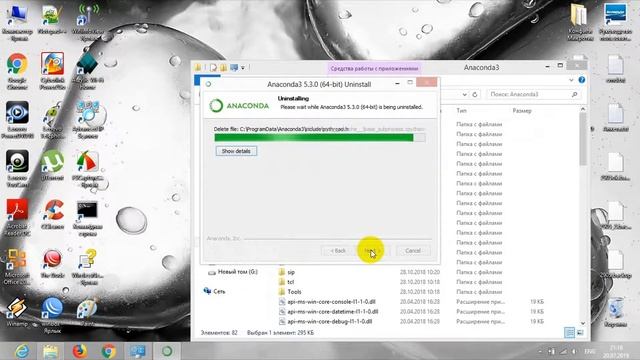Open the CCleaner desktop shortcut
Viewport: 640px width, 360px height.
[x=52, y=214]
